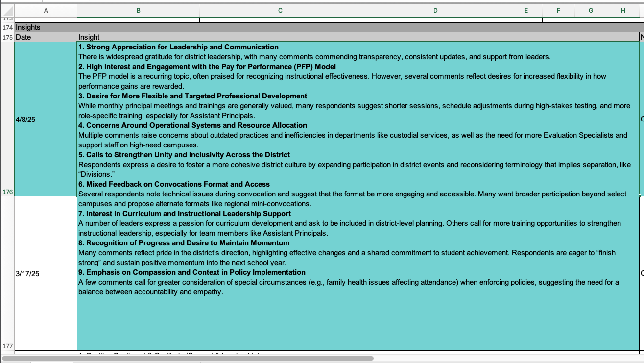Screen dimensions: 644x363
Task: Click heading "6. Mixed Feedback on Convocations Format"
Action: (174, 184)
